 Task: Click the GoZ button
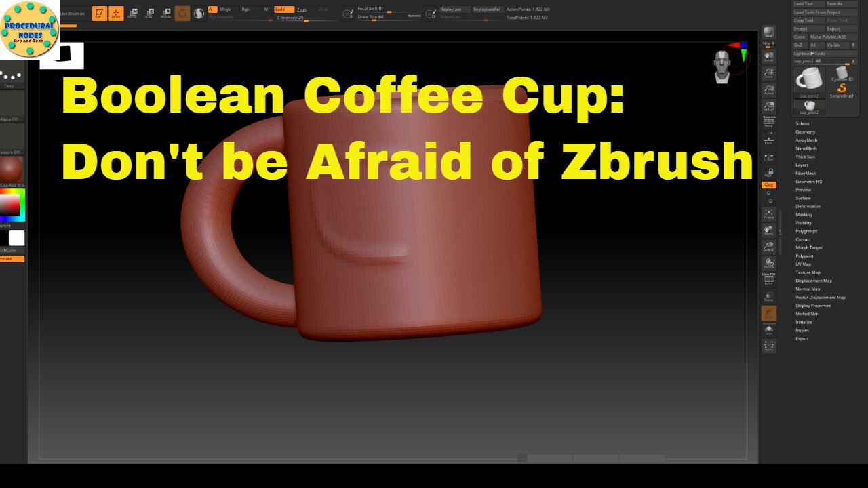(799, 45)
